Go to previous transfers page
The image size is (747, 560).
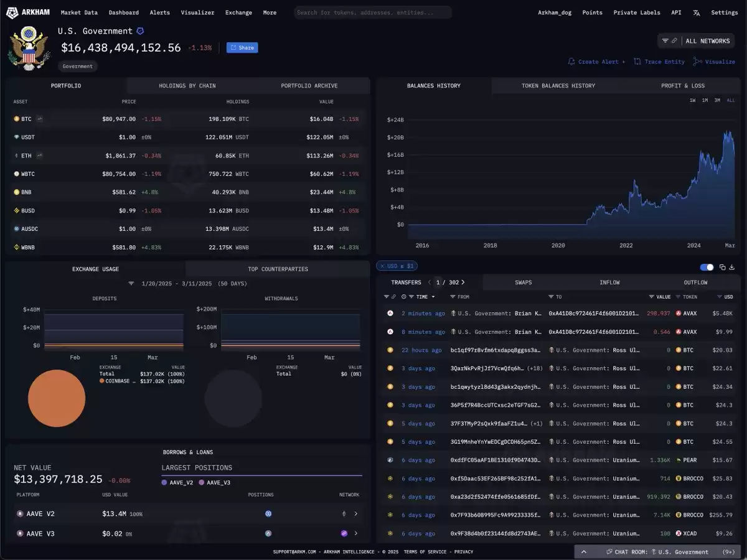tap(430, 282)
